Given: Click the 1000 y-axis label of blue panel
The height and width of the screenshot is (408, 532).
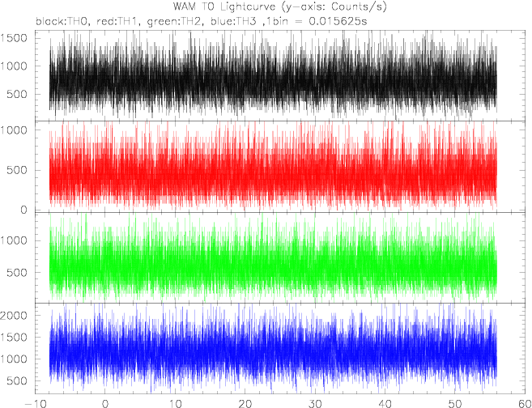Looking at the screenshot, I should (x=14, y=359).
